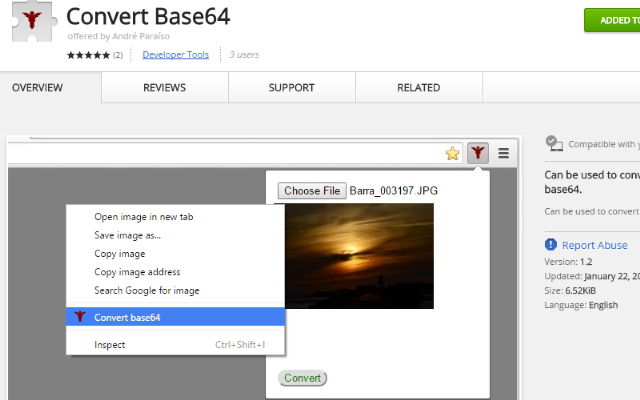Screen dimensions: 640x400
Task: Open the Developer Tools category link
Action: (x=176, y=55)
